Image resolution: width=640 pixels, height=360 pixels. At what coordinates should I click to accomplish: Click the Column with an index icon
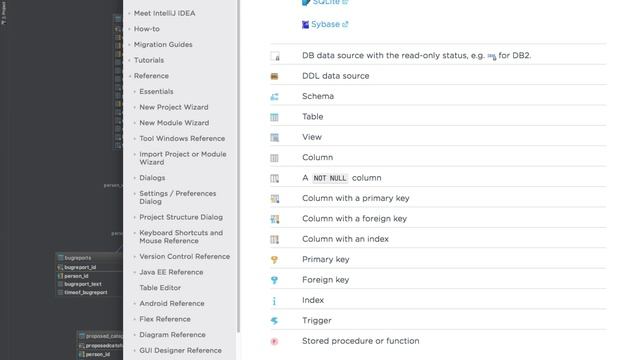click(274, 240)
